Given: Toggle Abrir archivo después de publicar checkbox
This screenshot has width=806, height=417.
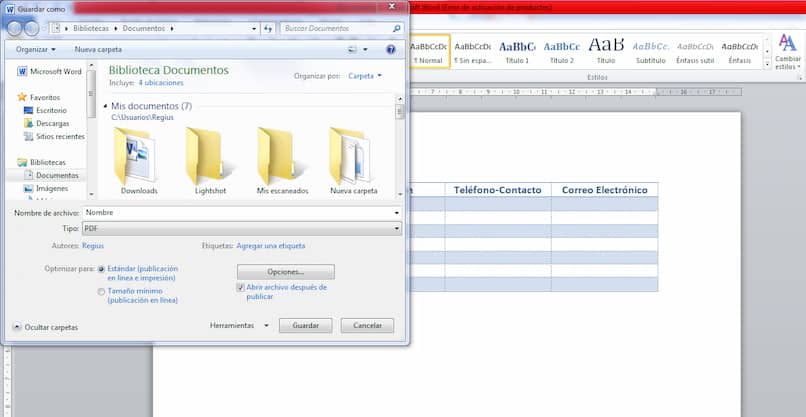Looking at the screenshot, I should (240, 287).
